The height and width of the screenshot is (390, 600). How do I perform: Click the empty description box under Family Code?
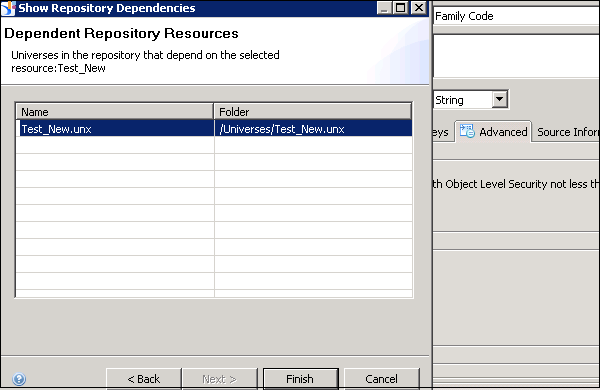[x=517, y=56]
